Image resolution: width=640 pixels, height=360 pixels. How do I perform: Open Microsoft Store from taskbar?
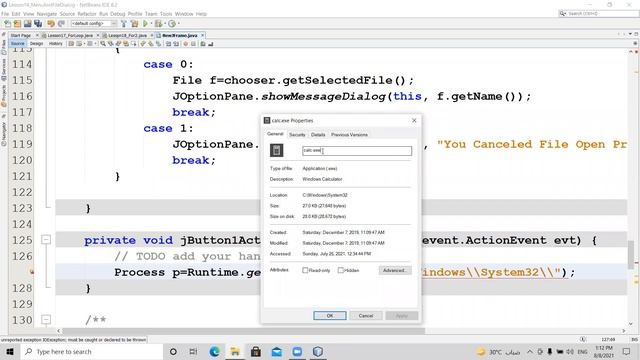click(x=256, y=351)
